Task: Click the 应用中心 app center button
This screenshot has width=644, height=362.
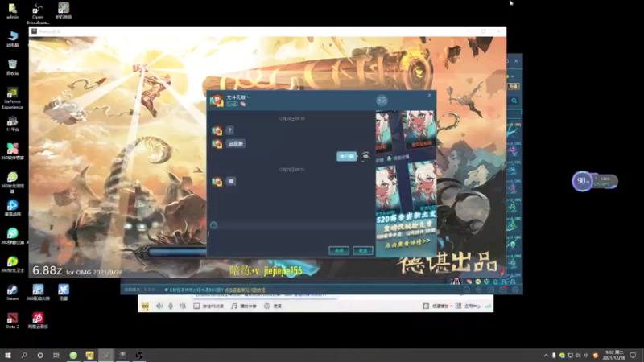Action: pos(468,306)
